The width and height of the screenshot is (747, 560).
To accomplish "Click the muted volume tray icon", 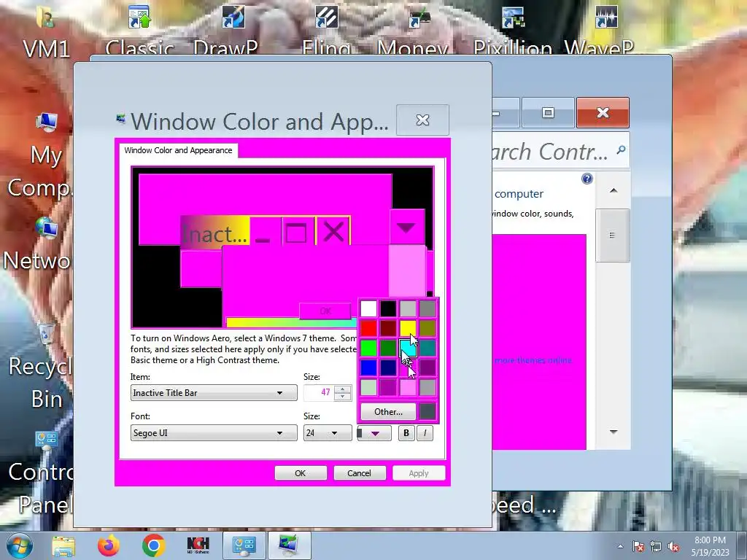I will 673,546.
